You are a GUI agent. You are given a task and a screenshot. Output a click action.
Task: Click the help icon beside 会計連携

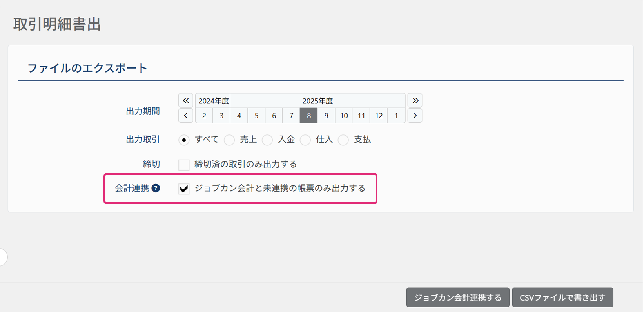coord(156,188)
